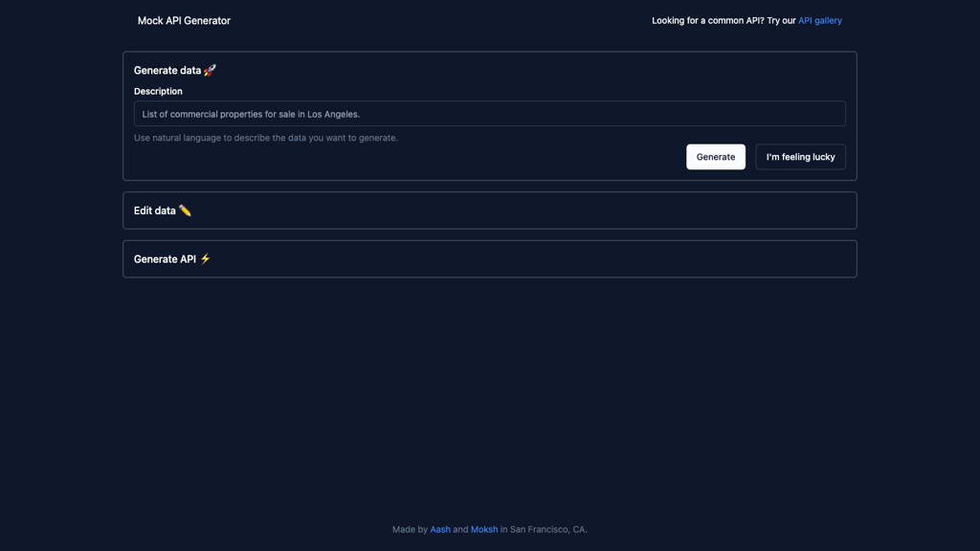Image resolution: width=980 pixels, height=551 pixels.
Task: Click the Edit data heading text
Action: pos(155,209)
